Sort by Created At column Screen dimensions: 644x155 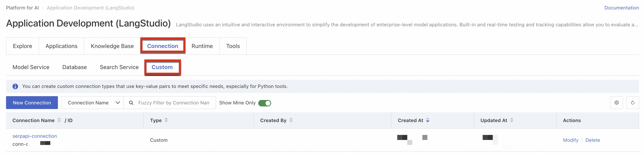[x=428, y=120]
